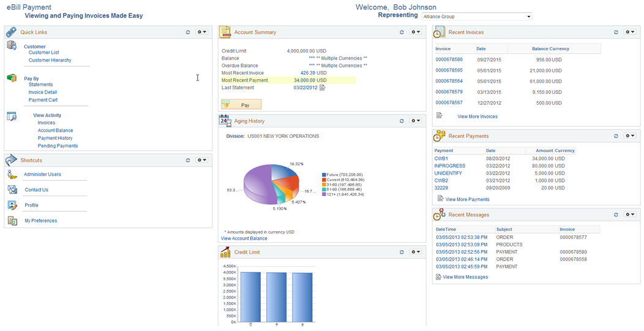Viewport: 644px width, 331px height.
Task: Open invoice 0000678580
Action: click(x=449, y=59)
